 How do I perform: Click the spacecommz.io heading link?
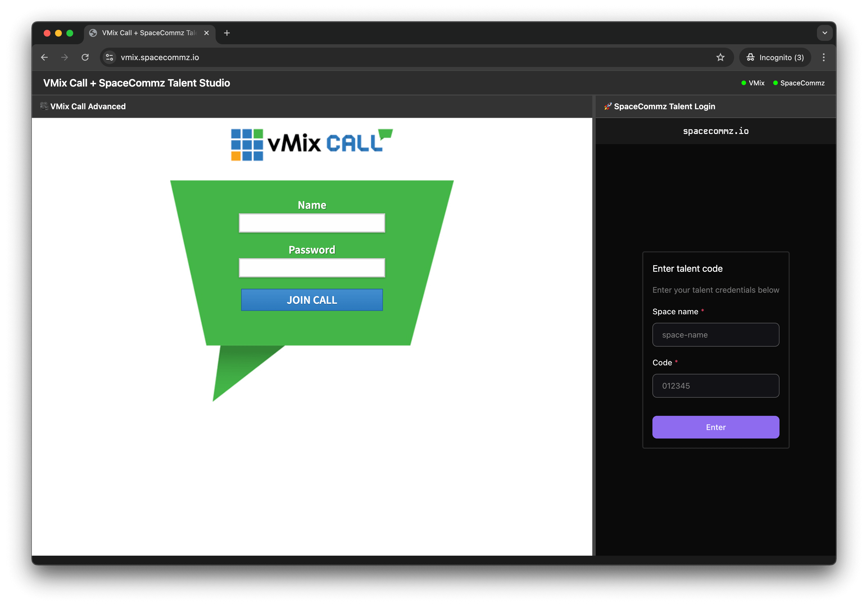pos(716,131)
